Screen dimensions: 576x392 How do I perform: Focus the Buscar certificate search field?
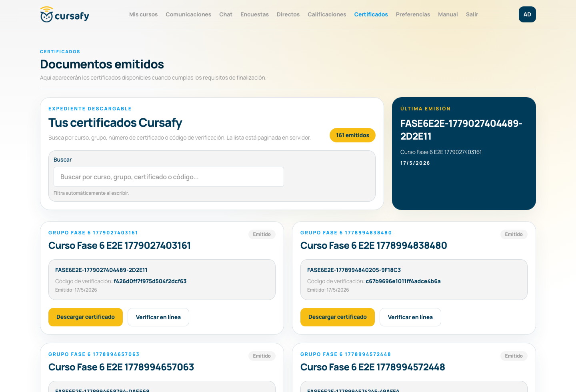coord(169,177)
